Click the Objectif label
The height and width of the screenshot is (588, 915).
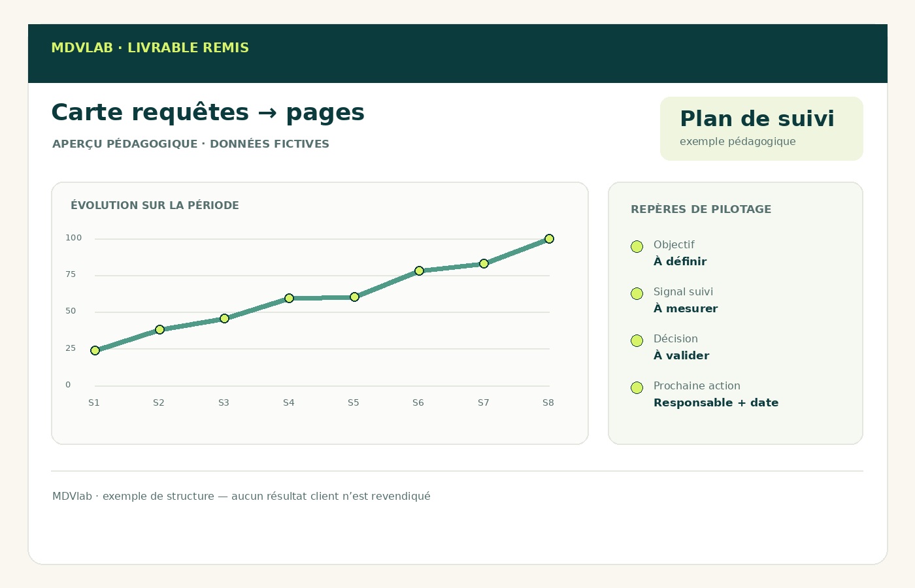(x=674, y=245)
